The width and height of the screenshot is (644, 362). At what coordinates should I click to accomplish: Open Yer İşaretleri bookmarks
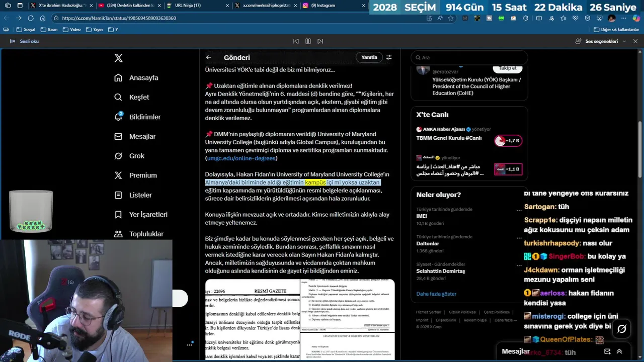pos(141,215)
